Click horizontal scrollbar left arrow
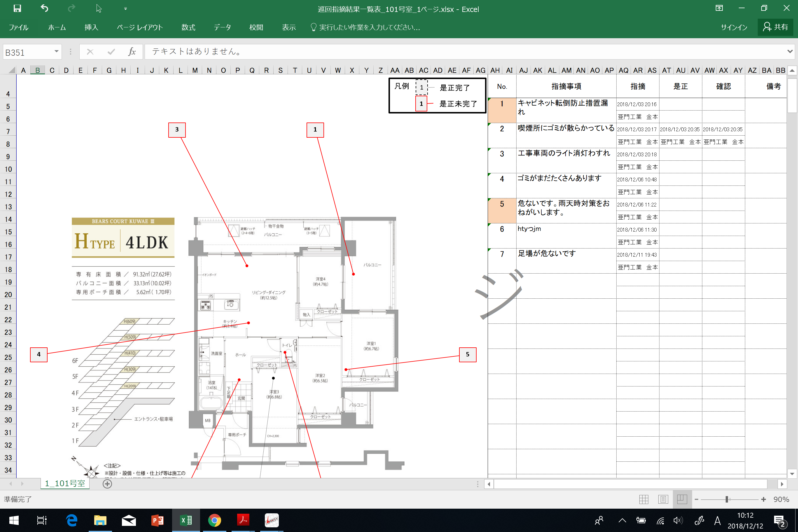The width and height of the screenshot is (798, 532). point(489,484)
